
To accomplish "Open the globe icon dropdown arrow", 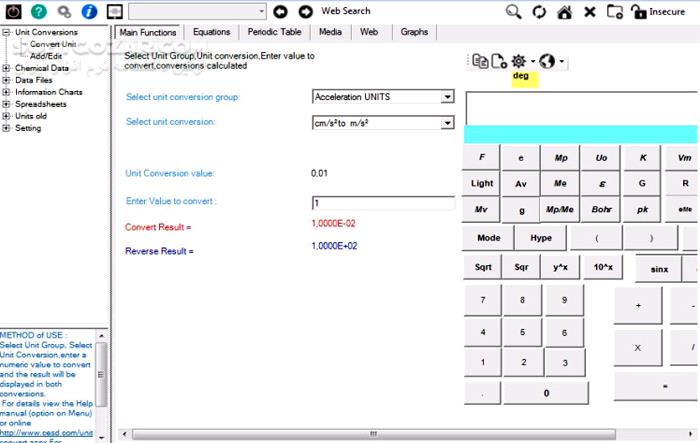I will 562,61.
